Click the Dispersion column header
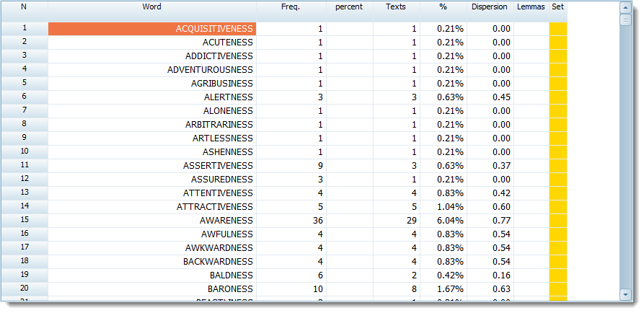Viewport: 644px width, 313px height. 490,7
